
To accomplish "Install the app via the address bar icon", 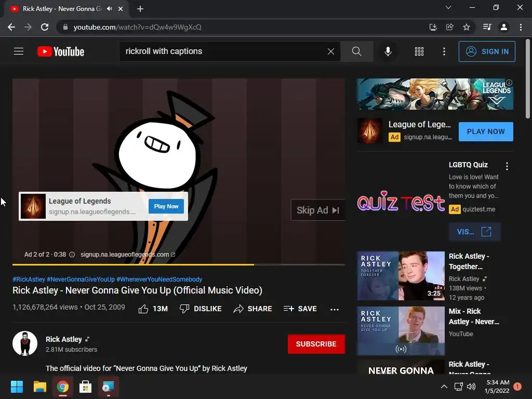I will click(433, 27).
